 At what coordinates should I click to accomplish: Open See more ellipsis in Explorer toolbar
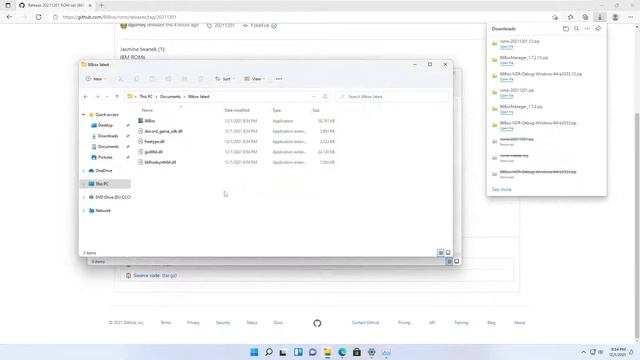279,79
